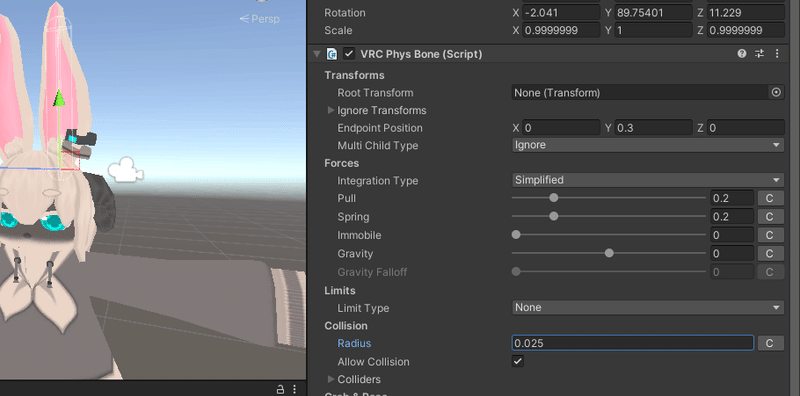Click the Gravity curve C button
Image resolution: width=800 pixels, height=396 pixels.
pos(770,253)
